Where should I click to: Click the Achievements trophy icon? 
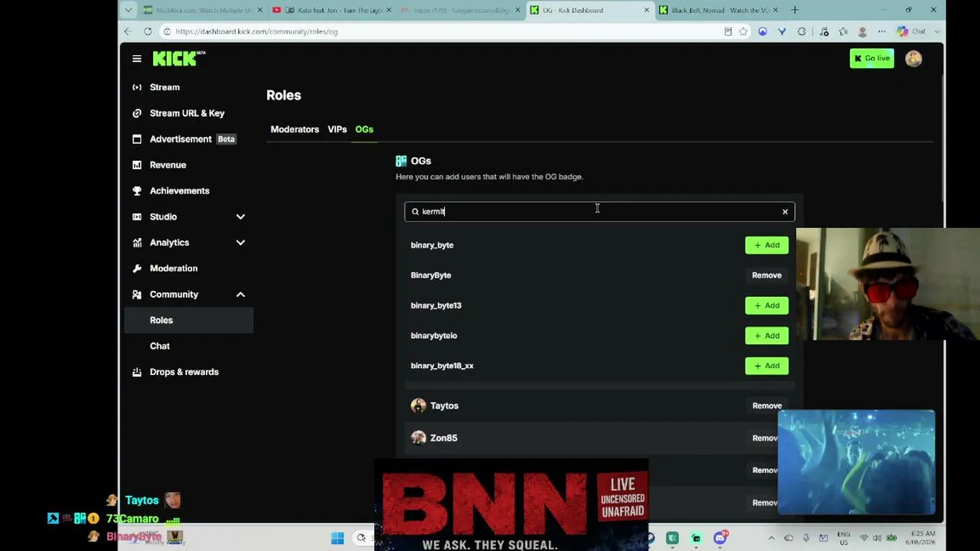click(x=137, y=191)
